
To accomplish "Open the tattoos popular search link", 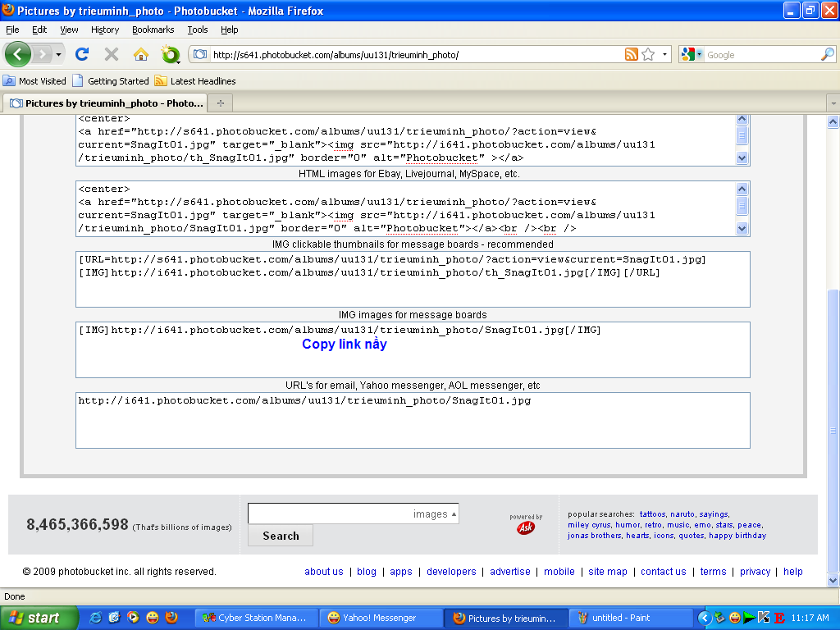I will point(652,514).
